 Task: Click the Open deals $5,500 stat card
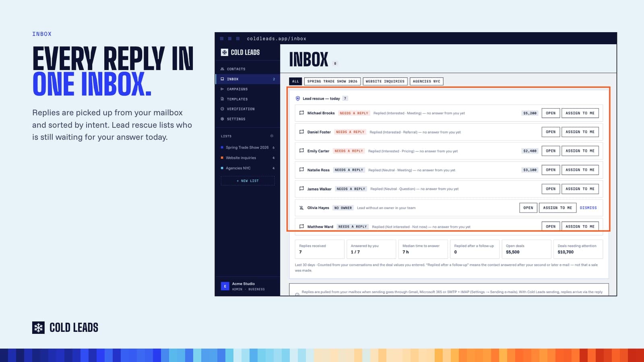[526, 249]
